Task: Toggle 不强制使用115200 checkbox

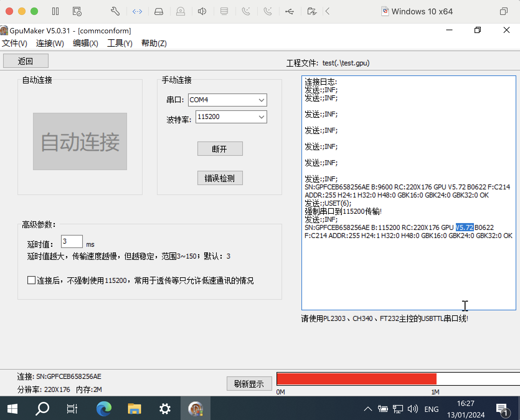Action: [x=31, y=280]
